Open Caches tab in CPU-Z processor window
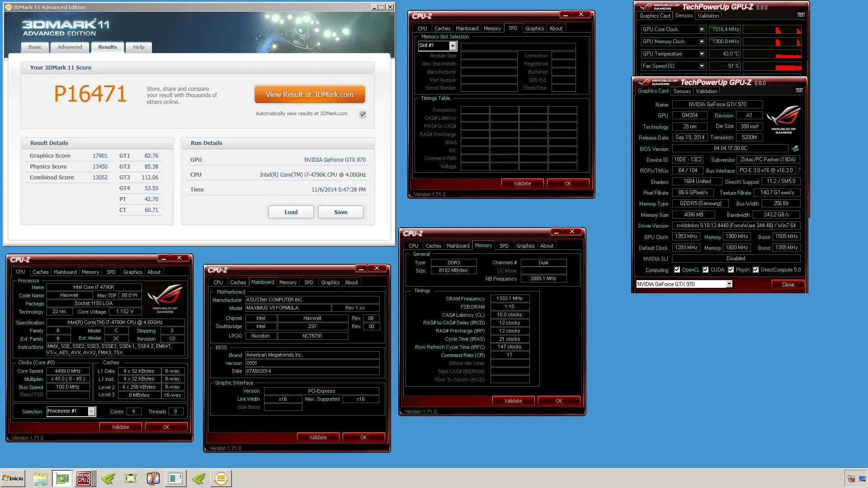The width and height of the screenshot is (868, 488). click(x=40, y=272)
